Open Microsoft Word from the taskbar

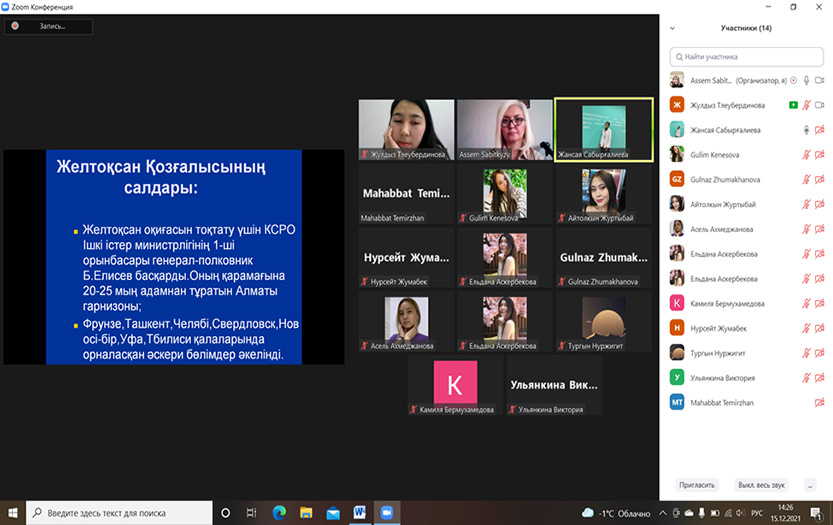tap(358, 512)
